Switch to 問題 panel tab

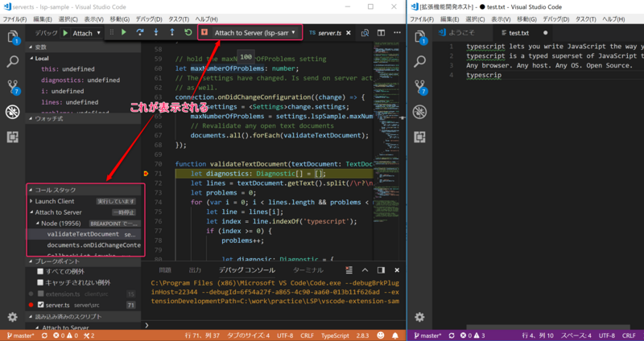(165, 270)
